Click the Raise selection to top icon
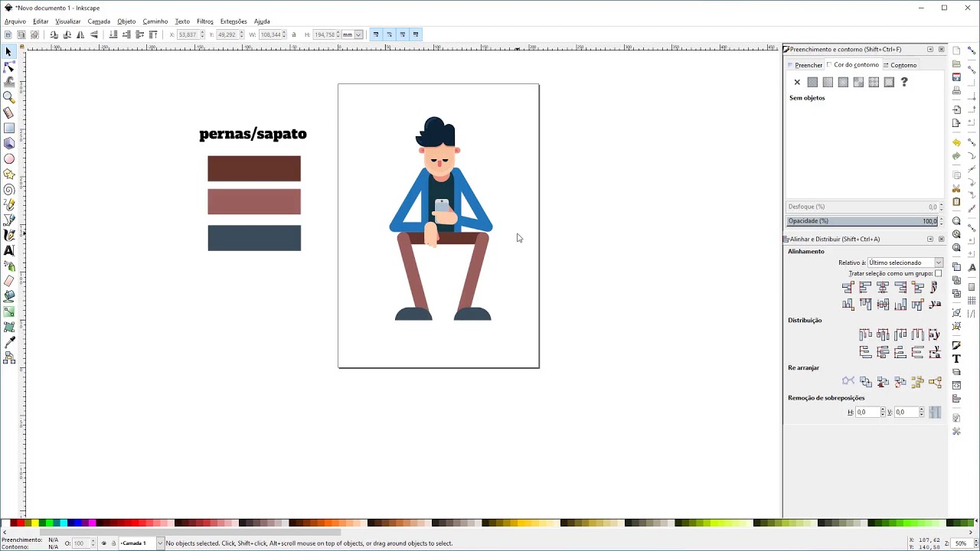 (x=153, y=34)
